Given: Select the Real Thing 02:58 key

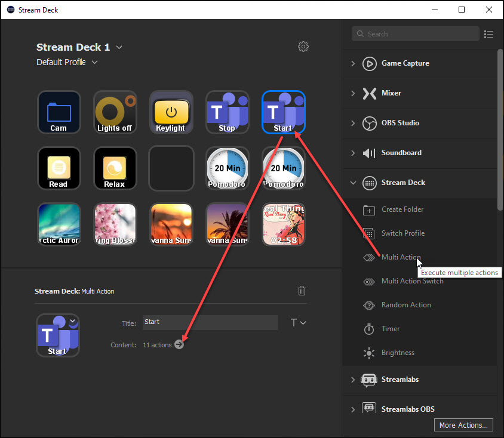Looking at the screenshot, I should point(284,224).
